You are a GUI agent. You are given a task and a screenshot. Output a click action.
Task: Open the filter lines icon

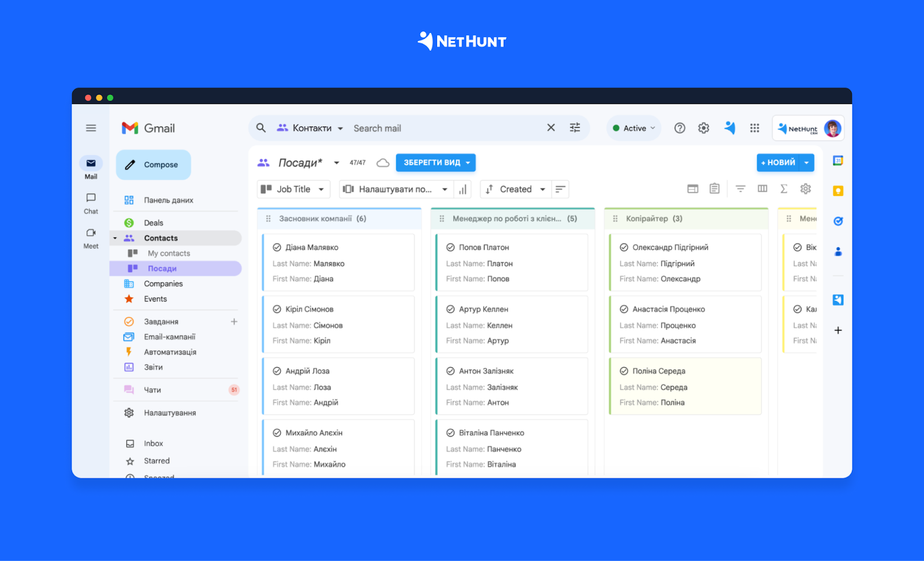coord(740,188)
